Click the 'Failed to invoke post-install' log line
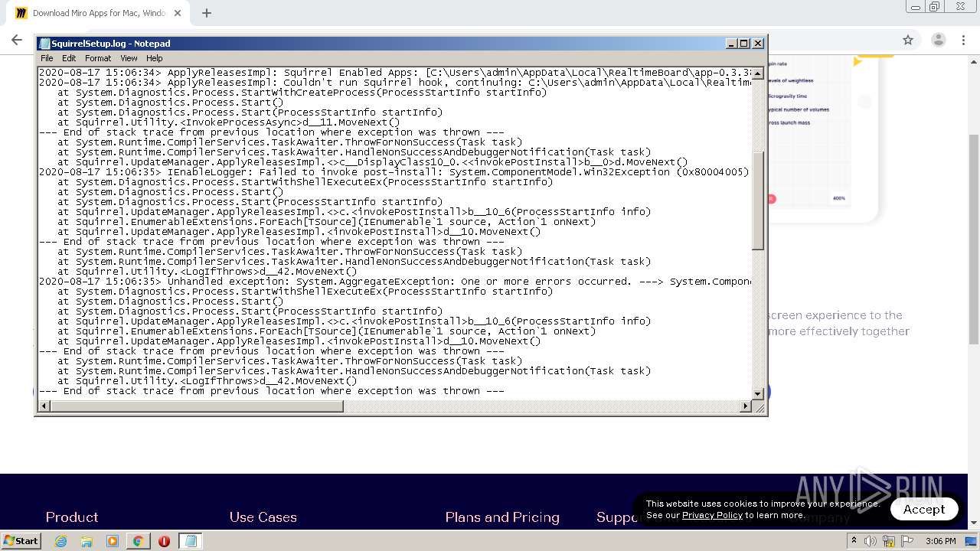980x551 pixels. (x=394, y=172)
